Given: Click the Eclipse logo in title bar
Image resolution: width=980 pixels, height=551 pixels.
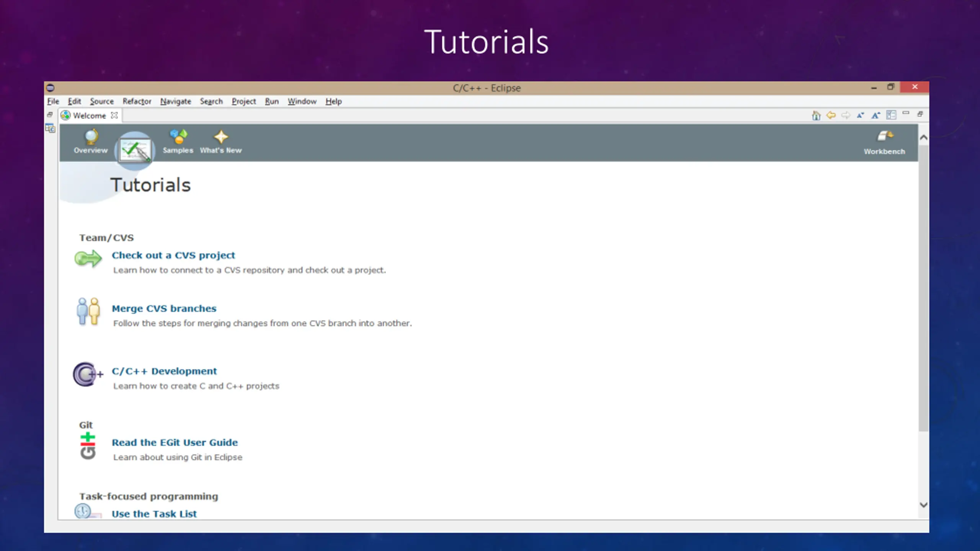Looking at the screenshot, I should click(51, 88).
